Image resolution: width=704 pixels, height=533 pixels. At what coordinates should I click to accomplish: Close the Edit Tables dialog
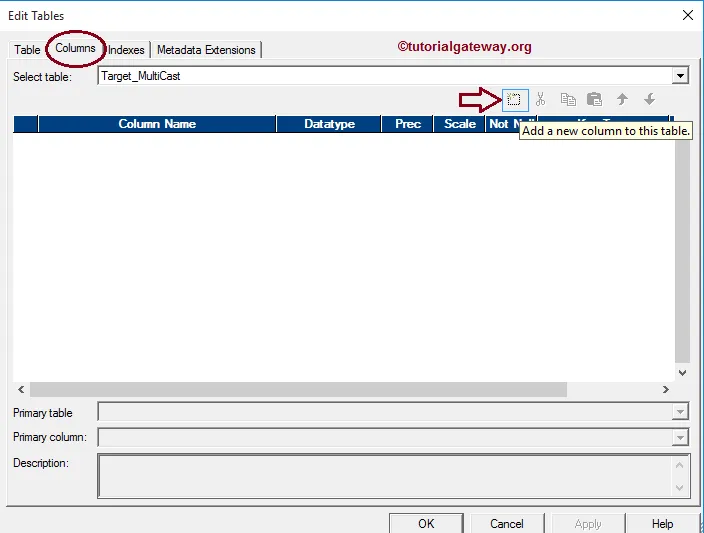coord(687,15)
